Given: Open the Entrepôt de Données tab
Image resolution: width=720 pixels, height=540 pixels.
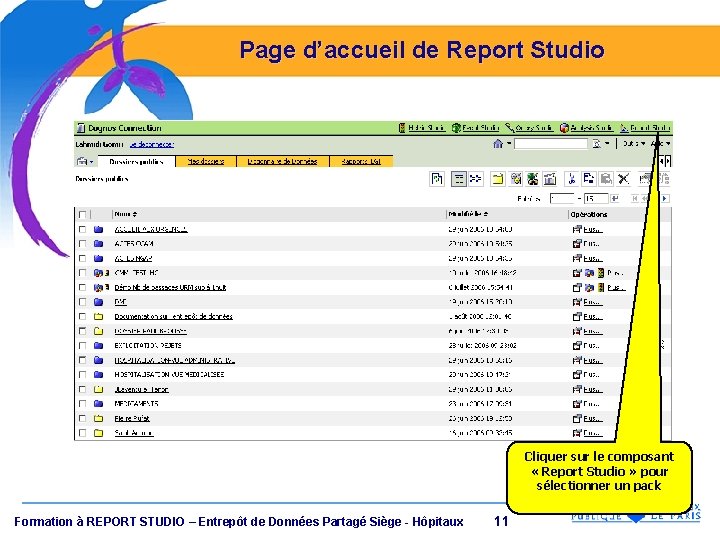Looking at the screenshot, I should click(x=282, y=162).
